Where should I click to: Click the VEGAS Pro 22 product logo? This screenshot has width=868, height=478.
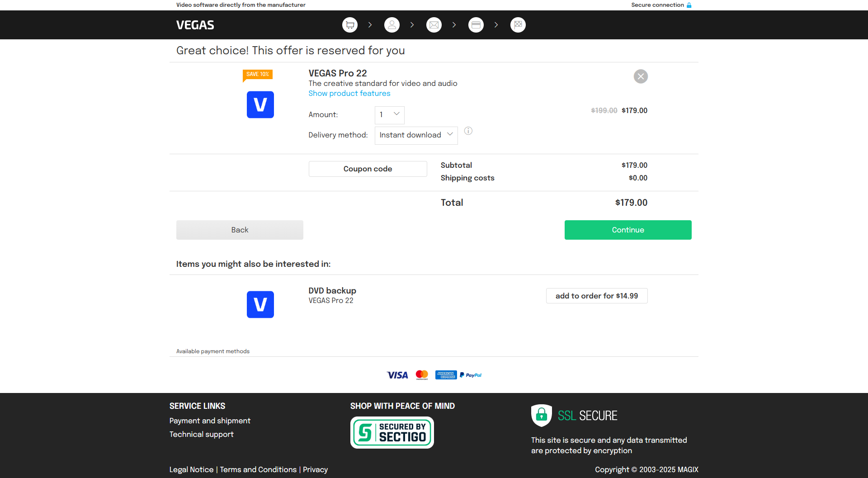coord(260,104)
